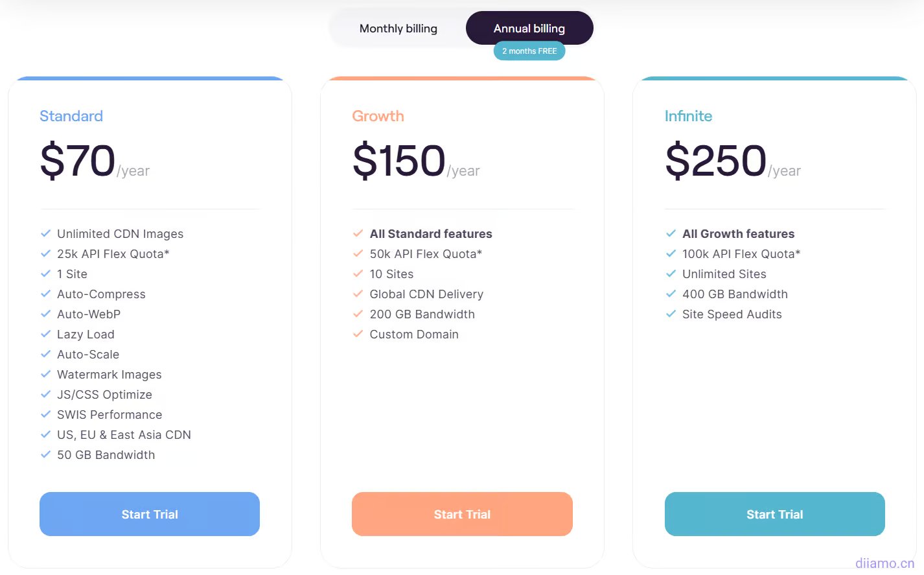Click the checkmark next to Lazy Load
This screenshot has width=924, height=575.
coord(46,334)
